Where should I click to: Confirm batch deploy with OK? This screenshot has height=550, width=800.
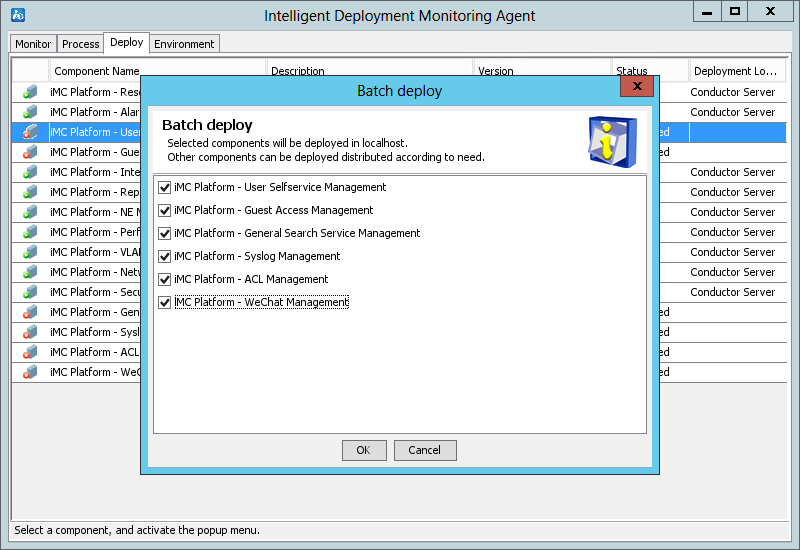click(x=364, y=450)
